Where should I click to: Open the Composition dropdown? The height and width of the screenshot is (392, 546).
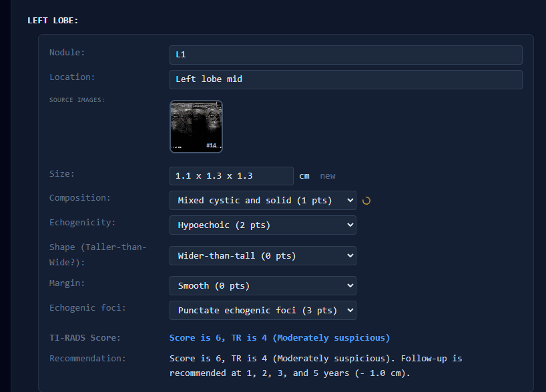coord(262,201)
